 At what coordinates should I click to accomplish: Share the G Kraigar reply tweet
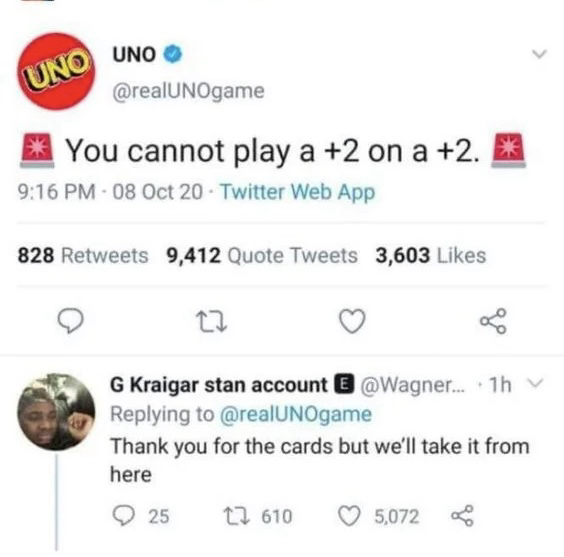[463, 516]
